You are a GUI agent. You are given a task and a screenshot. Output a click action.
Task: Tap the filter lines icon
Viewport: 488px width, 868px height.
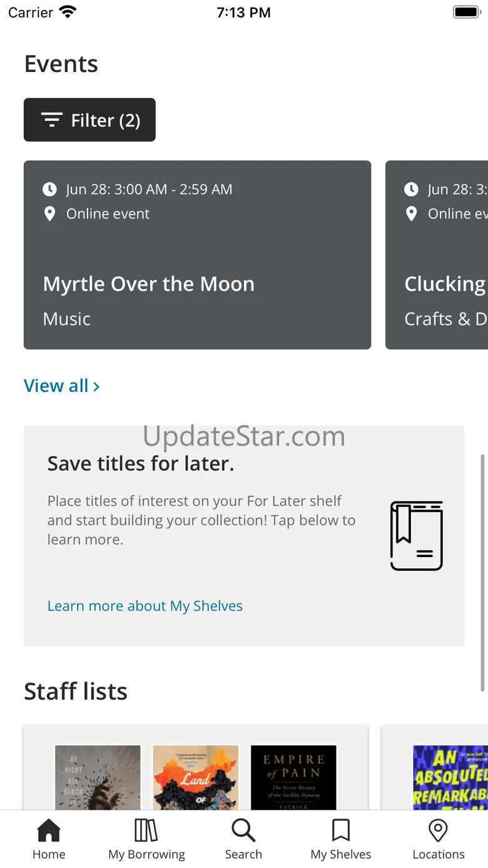(51, 120)
